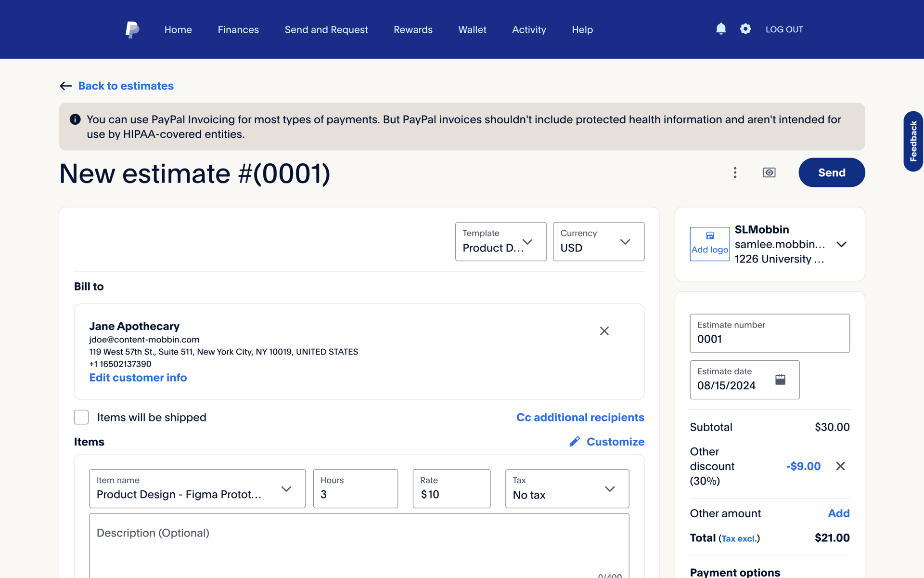
Task: Click the New estimate #(0001) heading
Action: (x=195, y=173)
